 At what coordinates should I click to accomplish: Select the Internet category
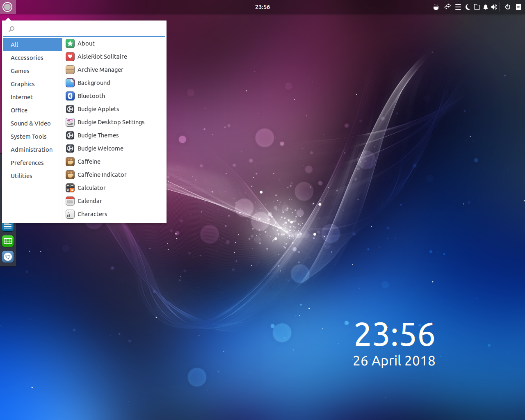[32, 97]
